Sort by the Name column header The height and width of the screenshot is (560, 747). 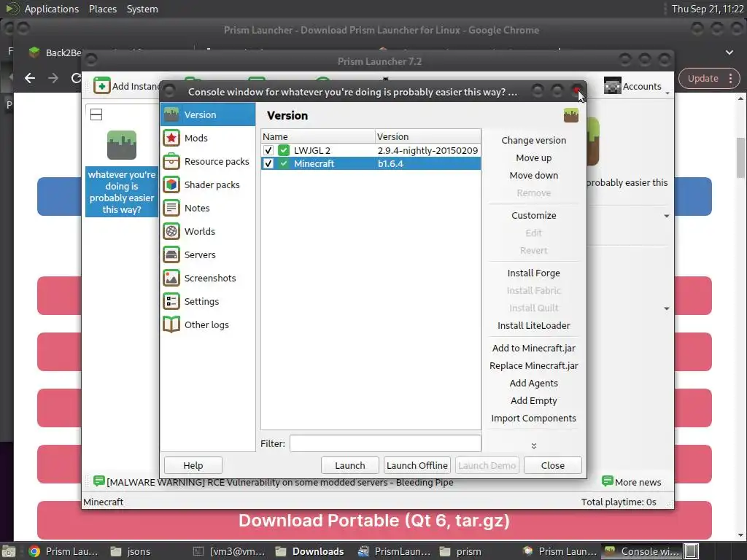(x=318, y=136)
